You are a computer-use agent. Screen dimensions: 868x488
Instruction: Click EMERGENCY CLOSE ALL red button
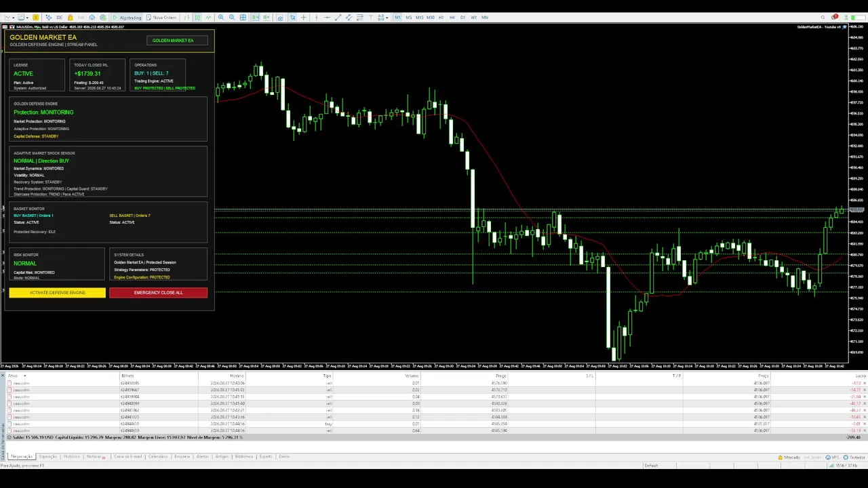click(x=158, y=293)
